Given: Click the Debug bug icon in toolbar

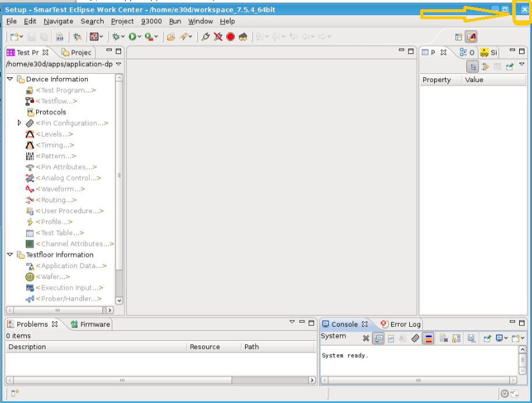Looking at the screenshot, I should point(116,37).
